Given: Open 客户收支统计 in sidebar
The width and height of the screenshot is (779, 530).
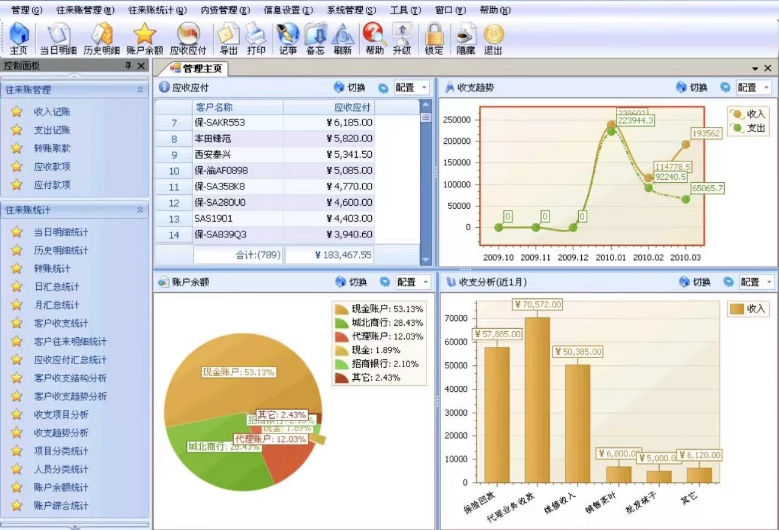Looking at the screenshot, I should point(61,323).
